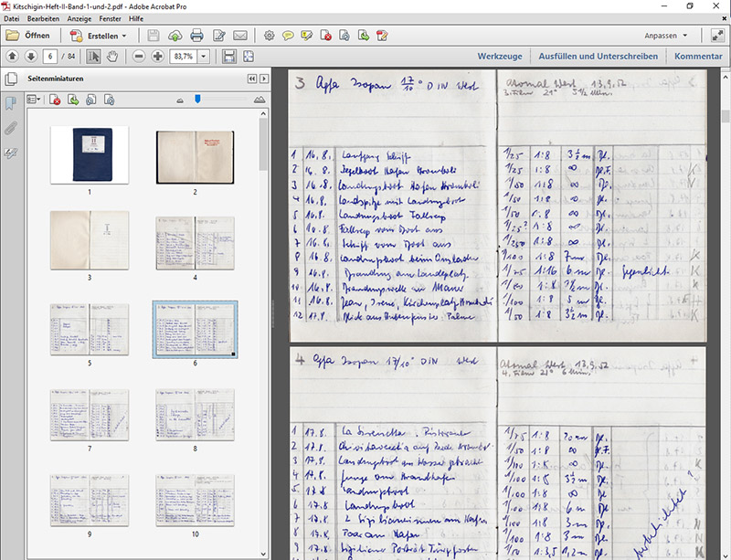The height and width of the screenshot is (560, 731).
Task: Enter full-screen read mode
Action: 717,36
